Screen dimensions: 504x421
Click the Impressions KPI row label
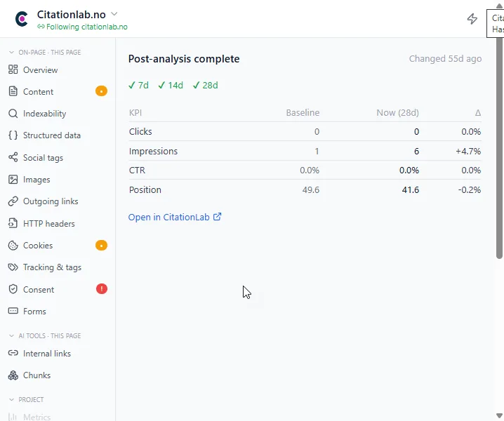coord(153,151)
